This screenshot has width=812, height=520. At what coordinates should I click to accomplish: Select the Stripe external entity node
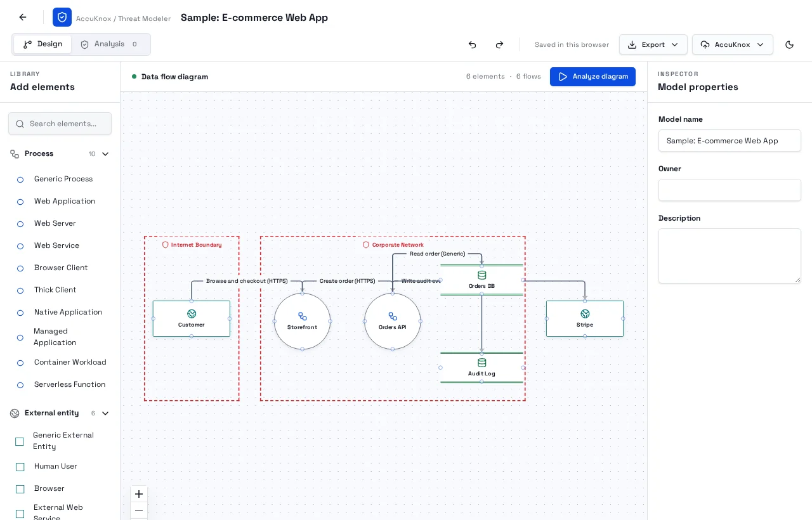coord(585,319)
